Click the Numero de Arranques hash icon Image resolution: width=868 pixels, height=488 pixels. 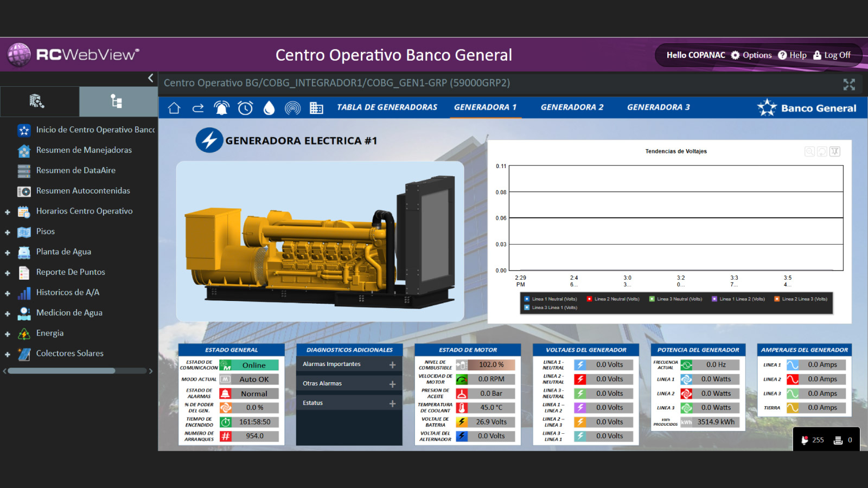[226, 436]
